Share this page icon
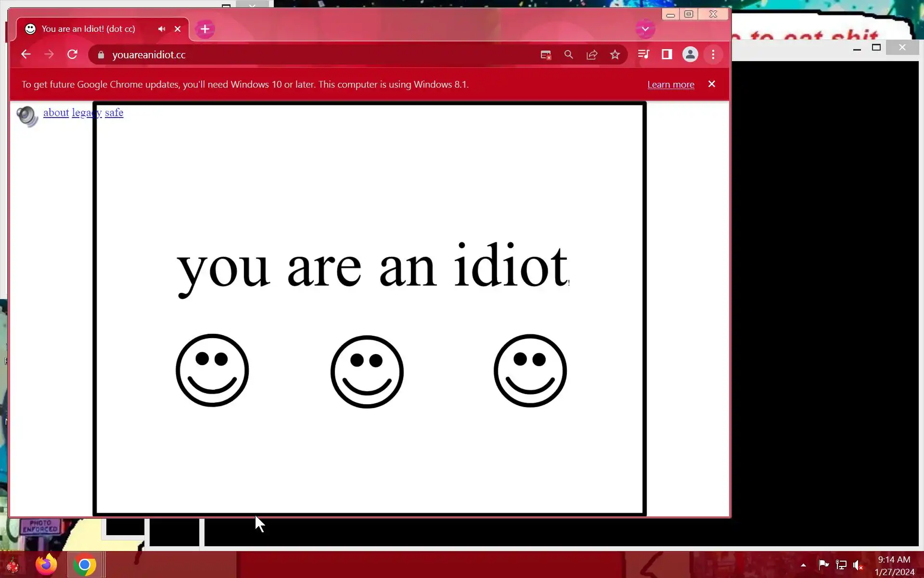 pos(591,55)
